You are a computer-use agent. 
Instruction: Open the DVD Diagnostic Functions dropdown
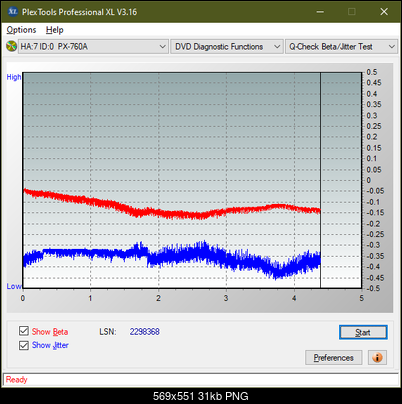[x=227, y=47]
